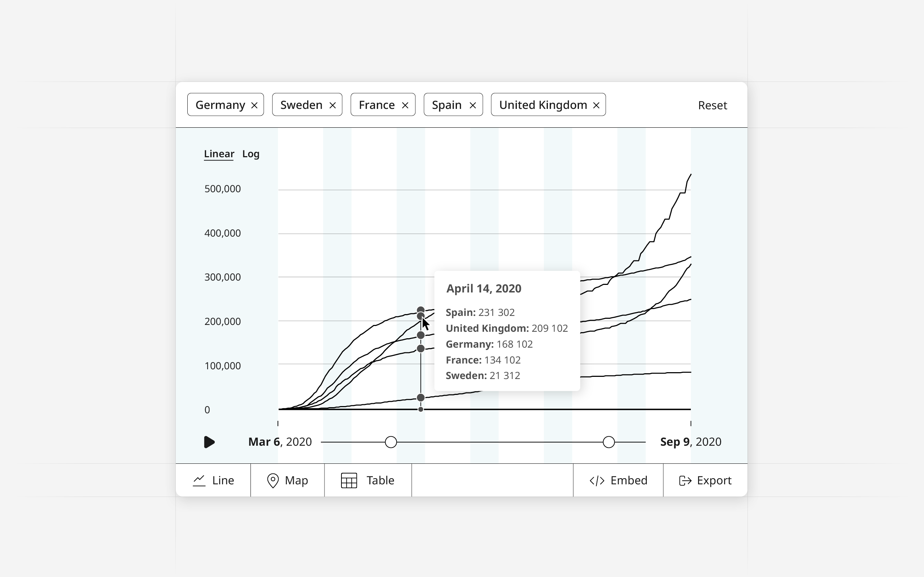Click the Germany tag label
The width and height of the screenshot is (924, 577).
click(x=220, y=105)
